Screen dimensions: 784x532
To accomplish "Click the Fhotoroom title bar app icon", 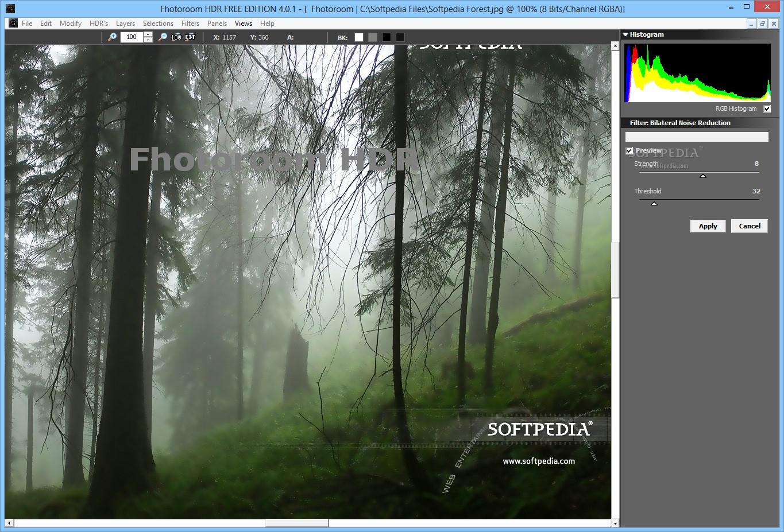I will (x=10, y=9).
